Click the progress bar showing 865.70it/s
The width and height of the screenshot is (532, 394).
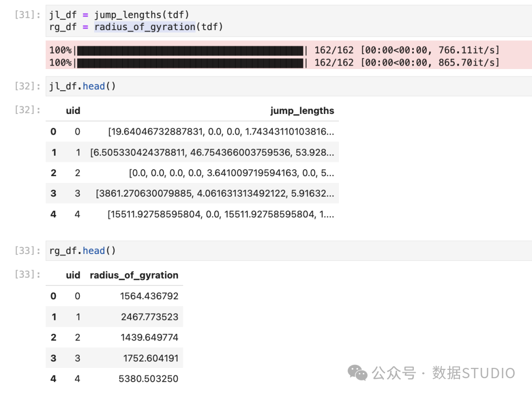click(x=274, y=63)
